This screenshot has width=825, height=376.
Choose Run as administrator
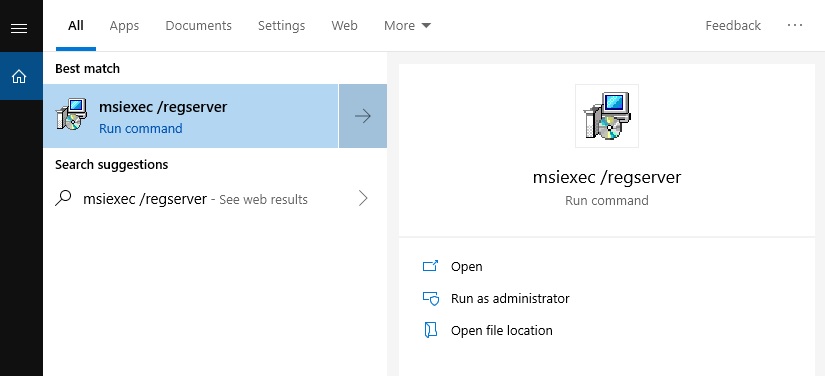tap(510, 299)
